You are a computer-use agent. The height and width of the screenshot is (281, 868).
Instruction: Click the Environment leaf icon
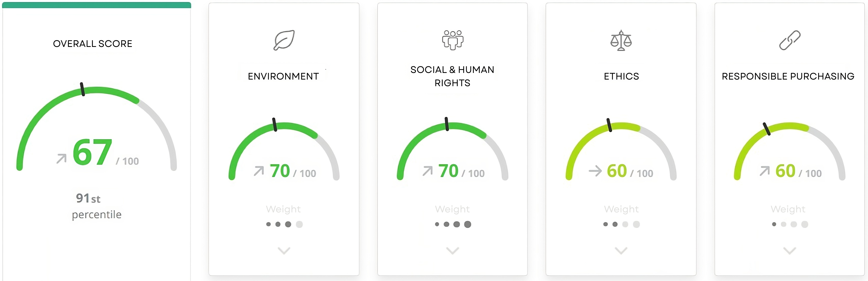point(284,40)
